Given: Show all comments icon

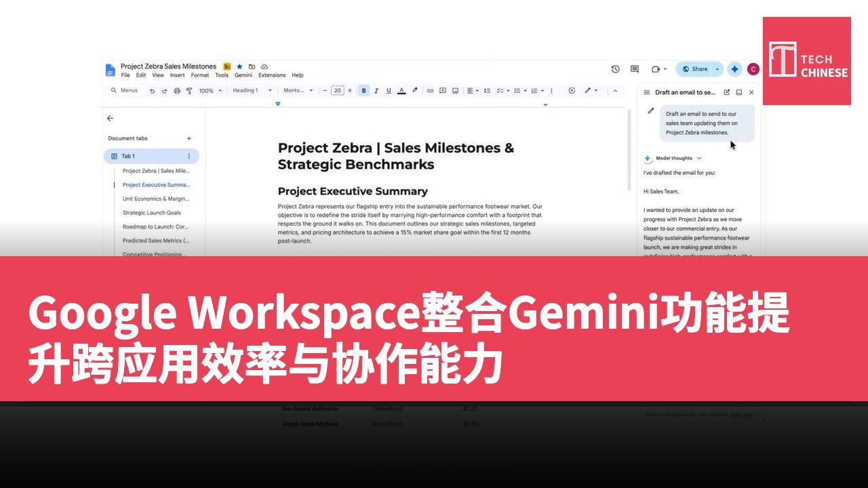Looking at the screenshot, I should coord(635,69).
